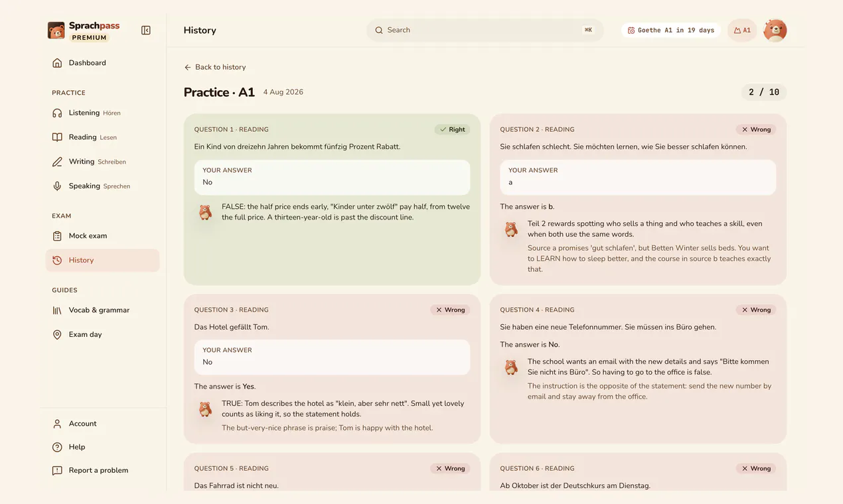This screenshot has height=504, width=843.
Task: Start a Mock exam
Action: pyautogui.click(x=103, y=236)
